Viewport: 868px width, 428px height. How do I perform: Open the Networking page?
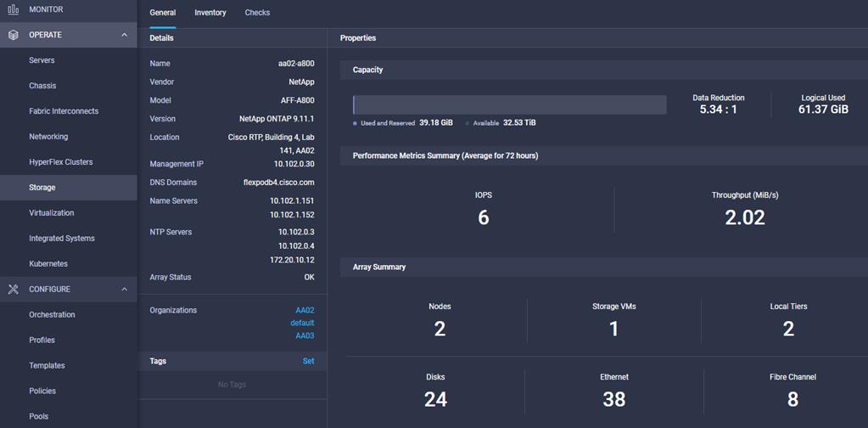click(48, 137)
